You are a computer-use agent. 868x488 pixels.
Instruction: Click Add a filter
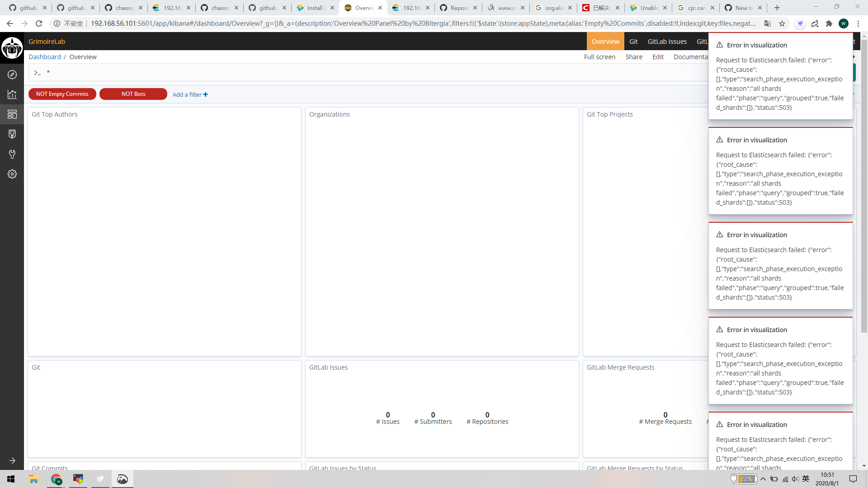coord(190,94)
